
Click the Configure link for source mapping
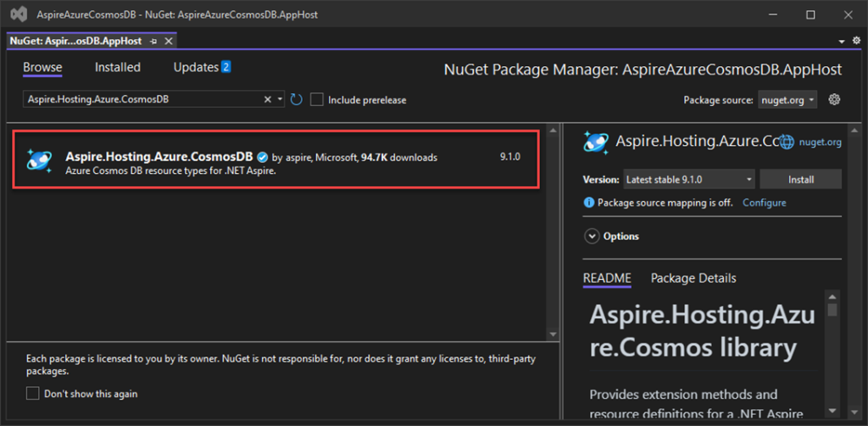(x=764, y=203)
